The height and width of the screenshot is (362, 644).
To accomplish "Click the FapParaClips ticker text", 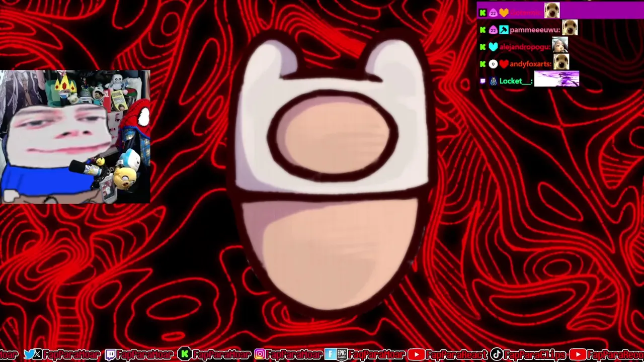I will (535, 355).
